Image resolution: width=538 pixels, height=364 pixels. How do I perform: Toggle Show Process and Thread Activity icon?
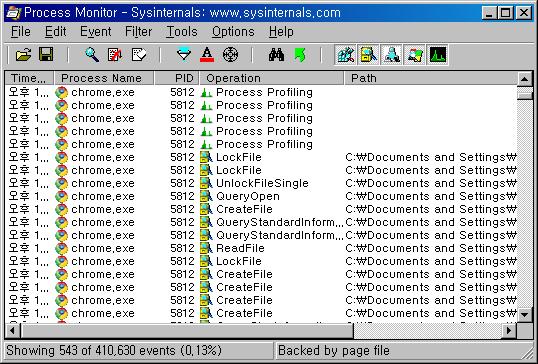click(414, 55)
